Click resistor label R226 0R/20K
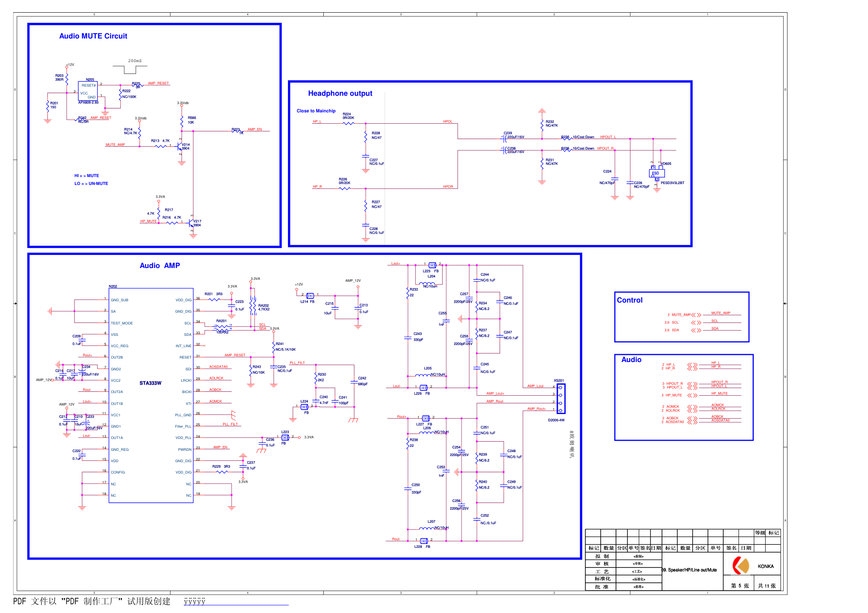868x613 pixels. click(344, 181)
